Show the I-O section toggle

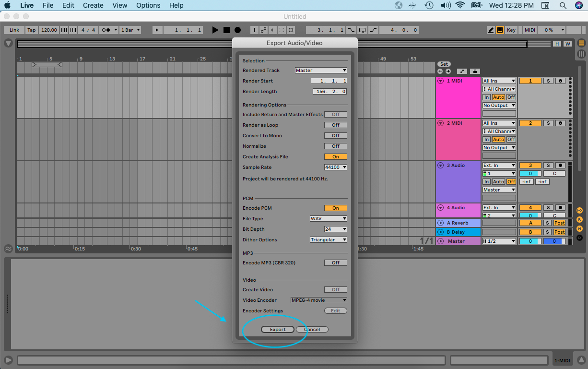(579, 211)
